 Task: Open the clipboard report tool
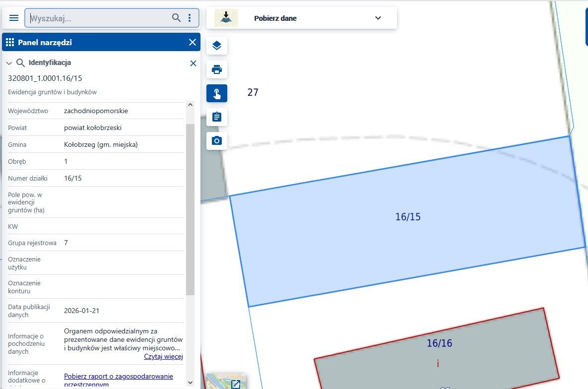click(217, 117)
